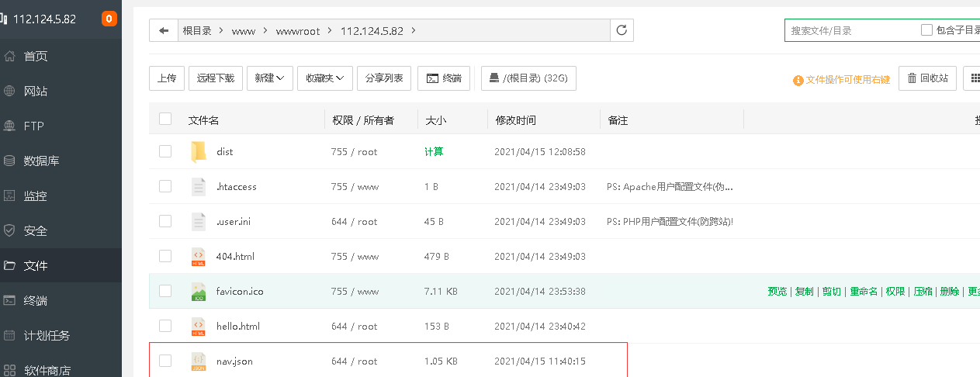Click the 404.html file name
This screenshot has width=980, height=377.
[235, 257]
